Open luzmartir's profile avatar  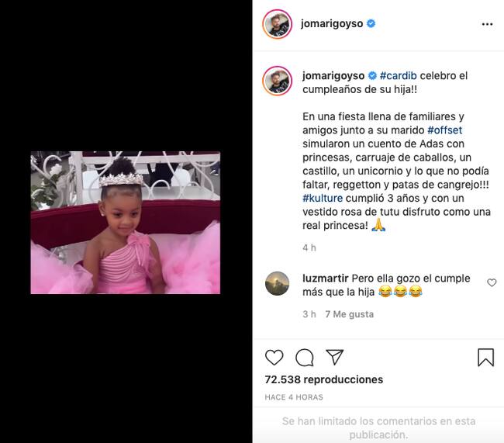point(277,283)
